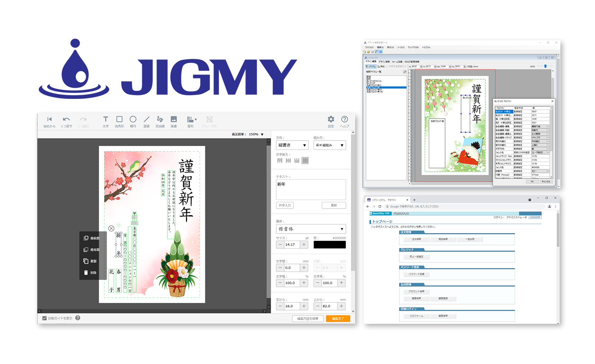Open the 書体 楷書体 font dropdown
Screen dimensions: 595x364
[x=311, y=229]
